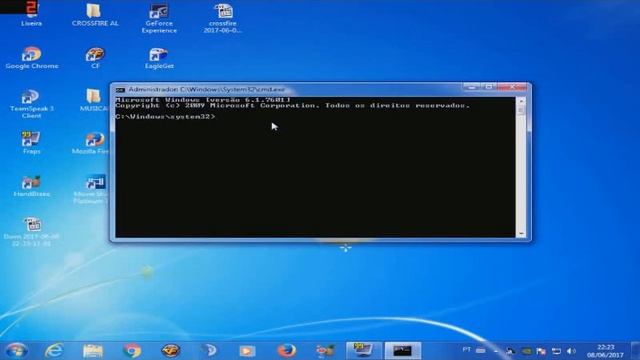
Task: Maximize the cmd.exe window
Action: (x=489, y=87)
